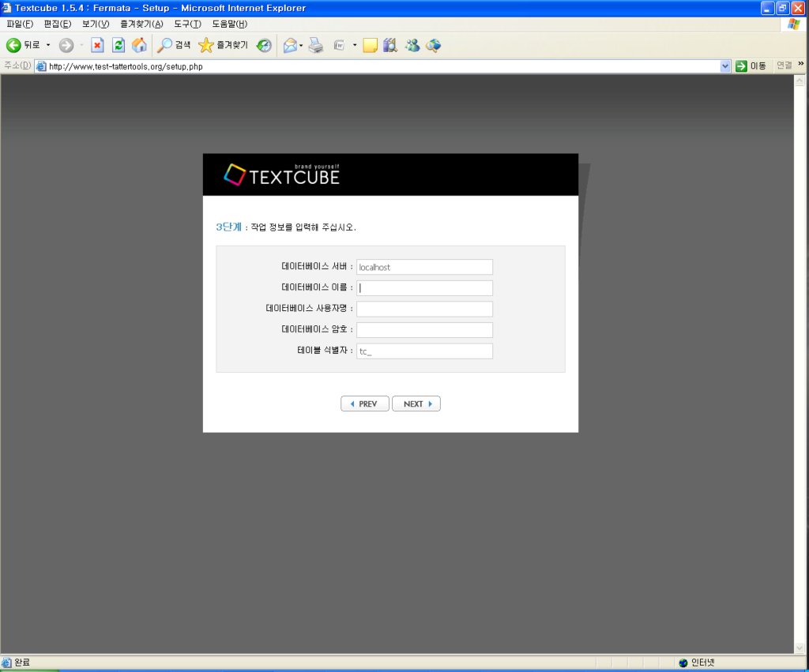This screenshot has width=809, height=672.
Task: Click the address bar URL field
Action: click(382, 66)
